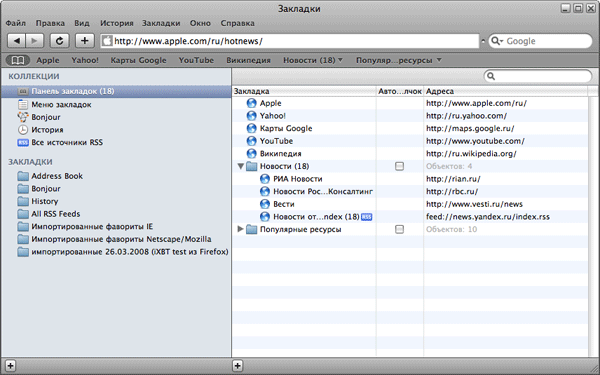Screen dimensions: 600x375
Task: Open the Википедия link in the bookmarks bar
Action: 248,60
